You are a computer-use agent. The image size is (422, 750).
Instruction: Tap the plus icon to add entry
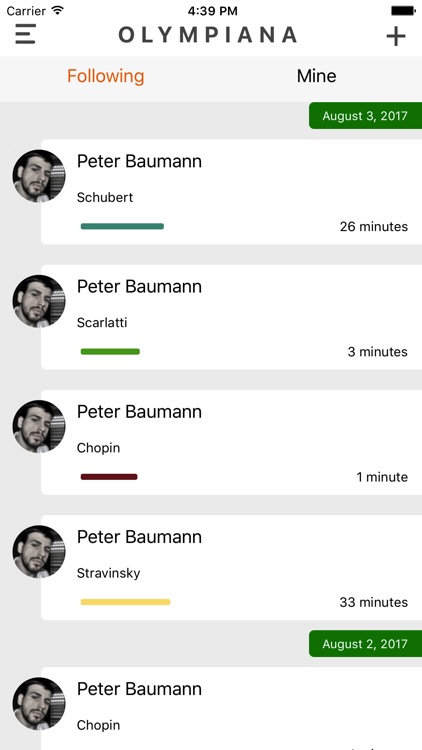point(396,36)
